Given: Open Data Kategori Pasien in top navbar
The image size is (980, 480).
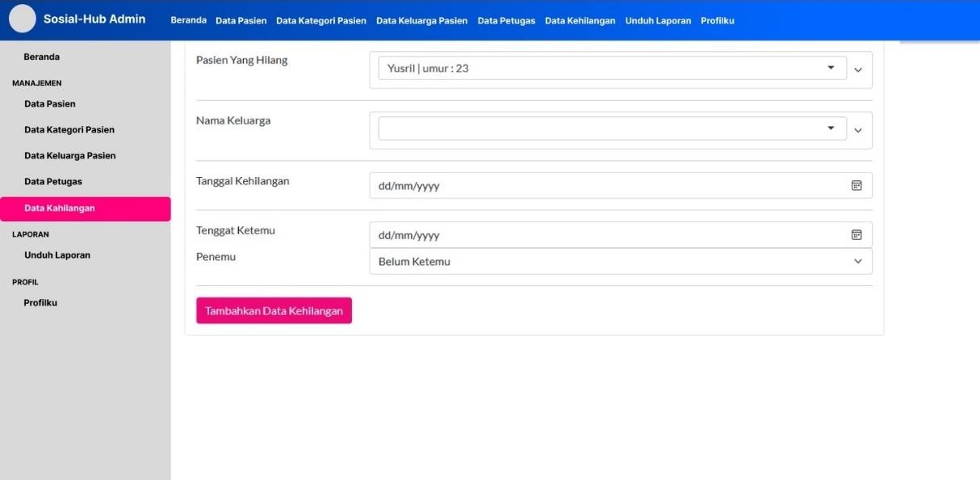Looking at the screenshot, I should coord(320,21).
